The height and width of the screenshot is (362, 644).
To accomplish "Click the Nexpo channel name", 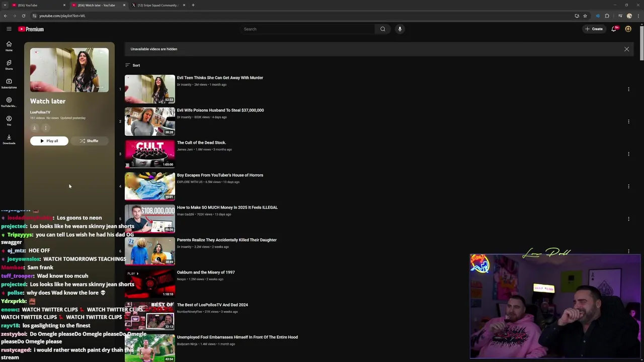I will point(182,279).
